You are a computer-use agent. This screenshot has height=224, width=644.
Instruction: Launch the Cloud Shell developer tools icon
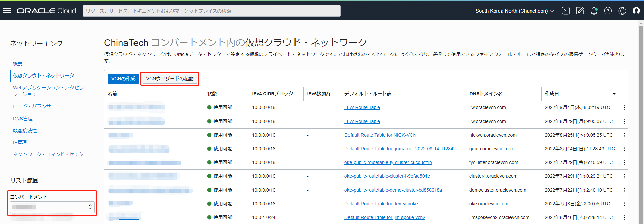tap(566, 11)
